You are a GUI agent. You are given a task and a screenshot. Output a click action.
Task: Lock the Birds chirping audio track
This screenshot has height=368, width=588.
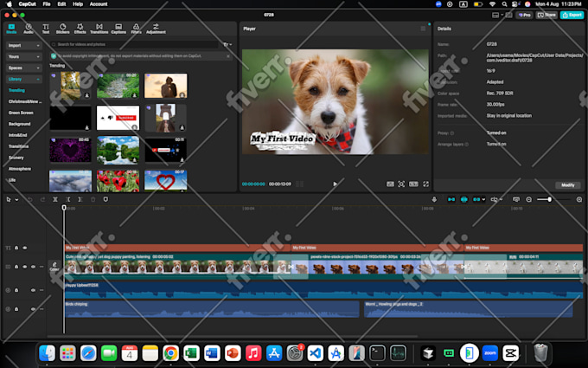click(x=16, y=309)
